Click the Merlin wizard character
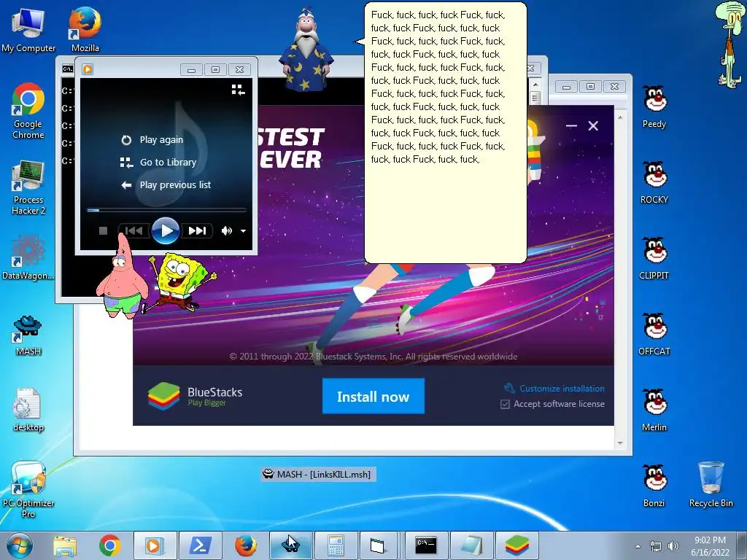747x560 pixels. (x=306, y=50)
